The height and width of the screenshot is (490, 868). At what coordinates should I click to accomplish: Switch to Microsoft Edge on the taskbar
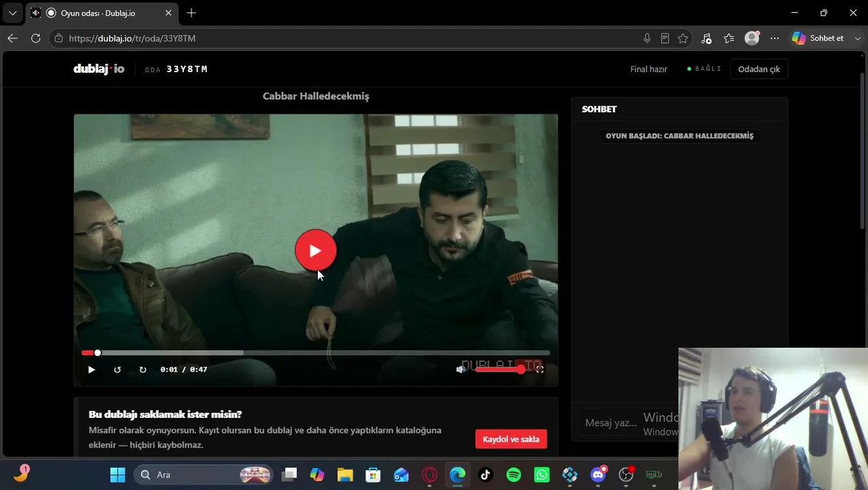click(457, 474)
